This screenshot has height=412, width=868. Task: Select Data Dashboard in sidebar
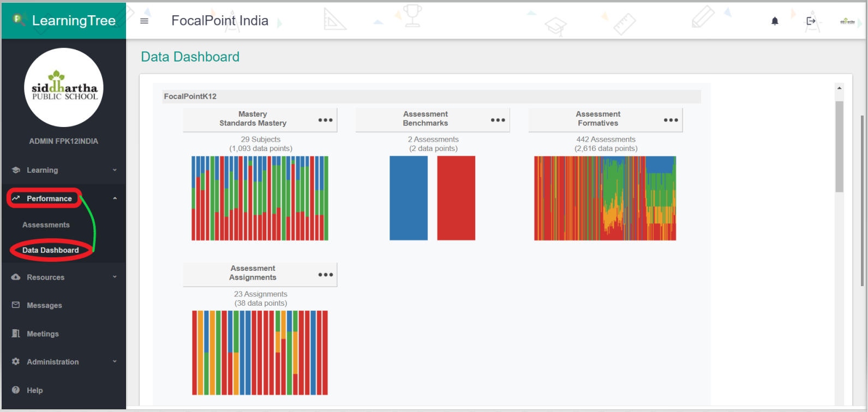point(51,250)
